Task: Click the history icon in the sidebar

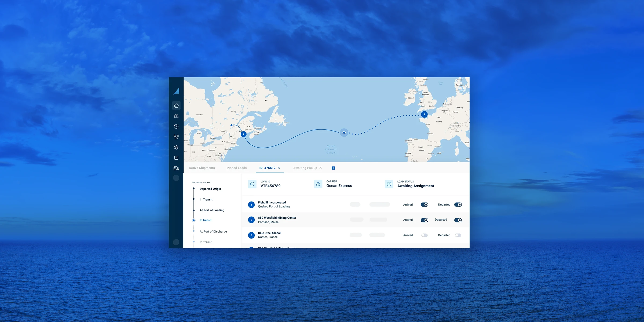Action: point(176,126)
